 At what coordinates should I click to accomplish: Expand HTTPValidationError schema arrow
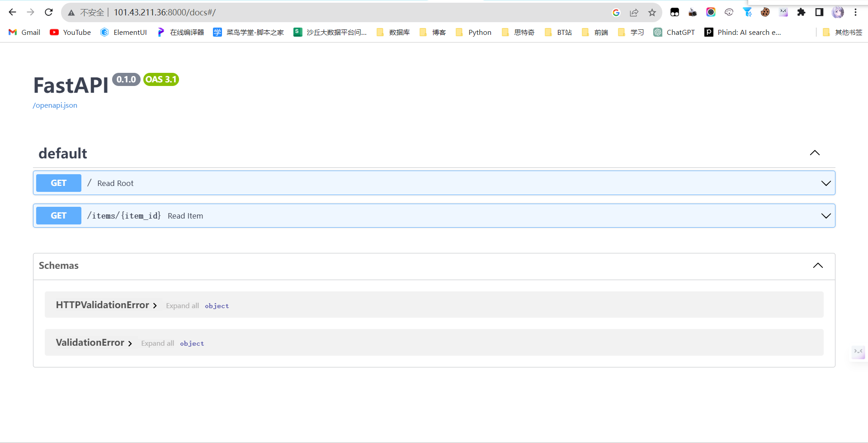pos(155,306)
